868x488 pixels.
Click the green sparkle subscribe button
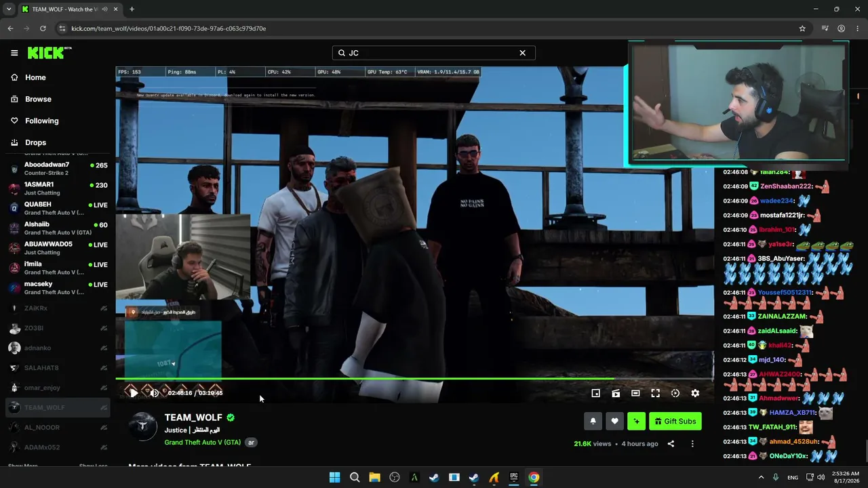(636, 422)
